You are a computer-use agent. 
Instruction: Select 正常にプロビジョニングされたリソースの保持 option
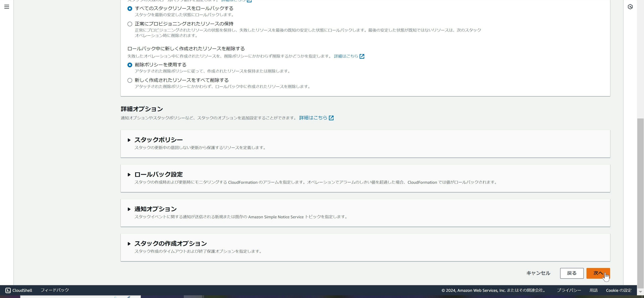(x=129, y=24)
